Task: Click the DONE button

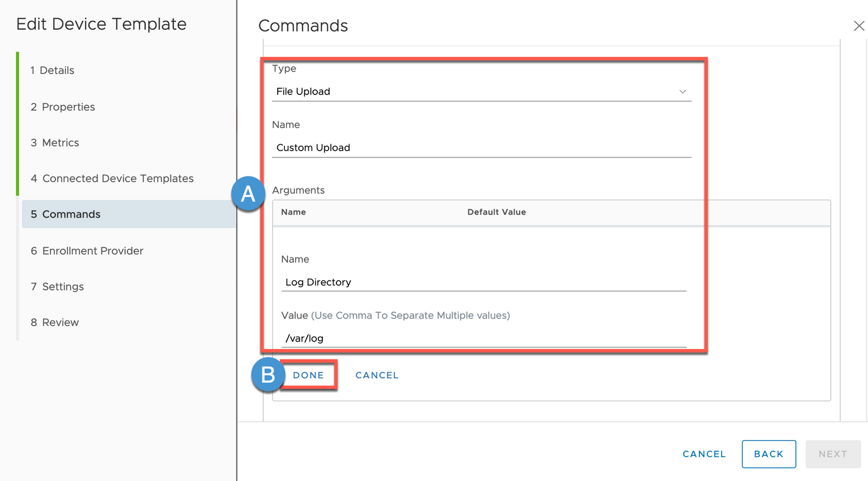Action: coord(308,375)
